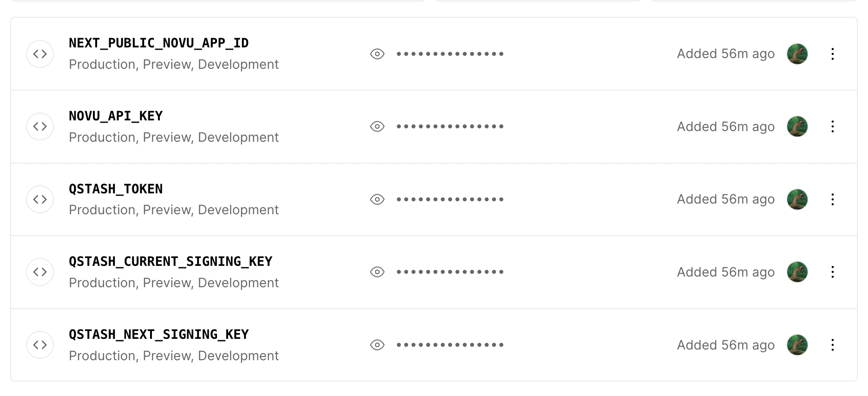
Task: Open options menu for NEXT_PUBLIC_NOVU_APP_ID
Action: pyautogui.click(x=833, y=54)
